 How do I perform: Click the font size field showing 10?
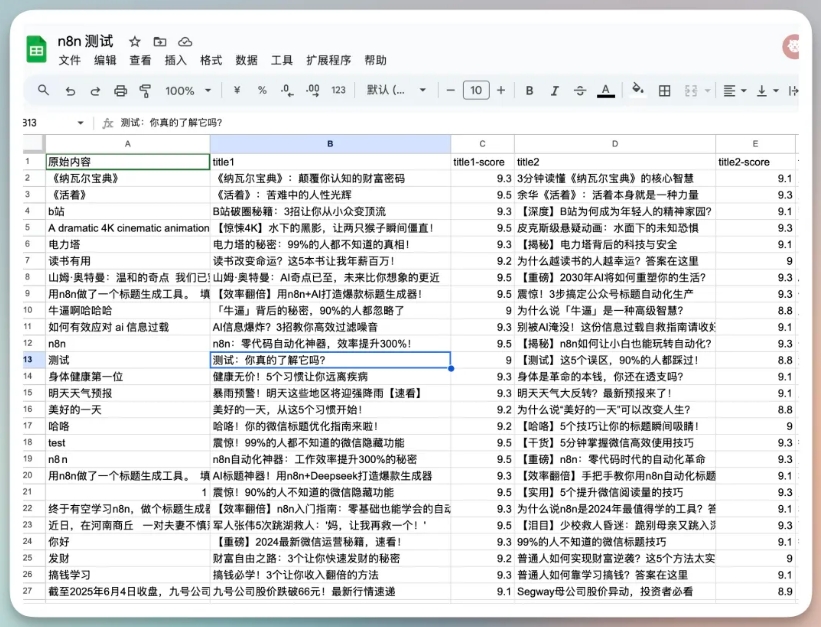476,90
